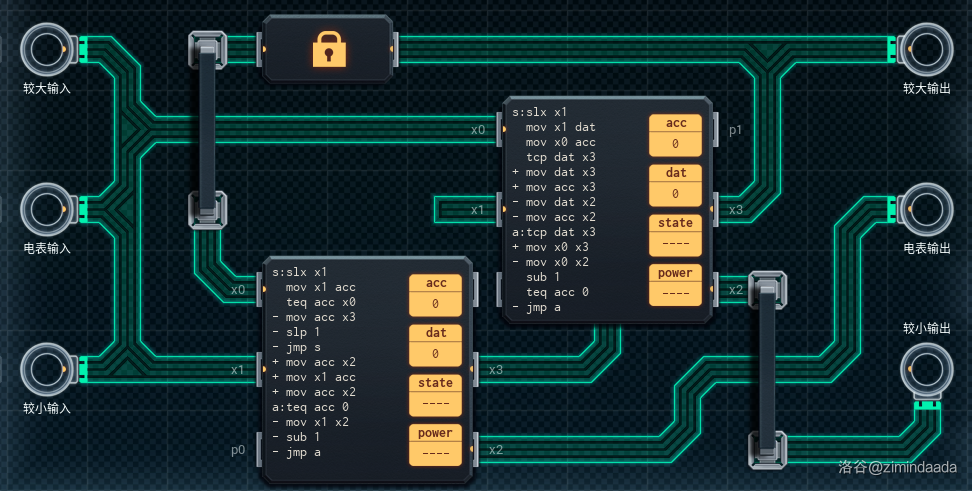
Task: Click the padlock icon on the locked component
Action: tap(327, 48)
